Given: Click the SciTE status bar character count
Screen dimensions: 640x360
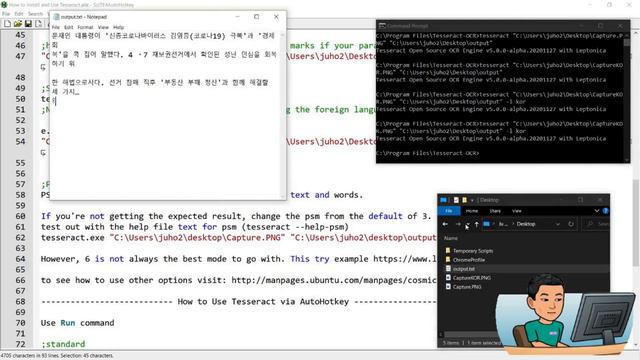Looking at the screenshot, I should [57, 356].
